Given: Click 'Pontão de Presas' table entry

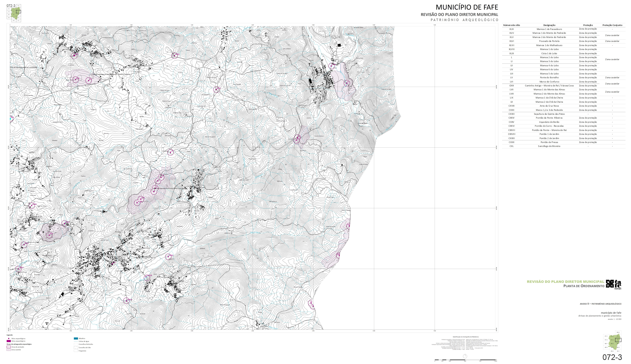Looking at the screenshot, I should click(549, 142).
